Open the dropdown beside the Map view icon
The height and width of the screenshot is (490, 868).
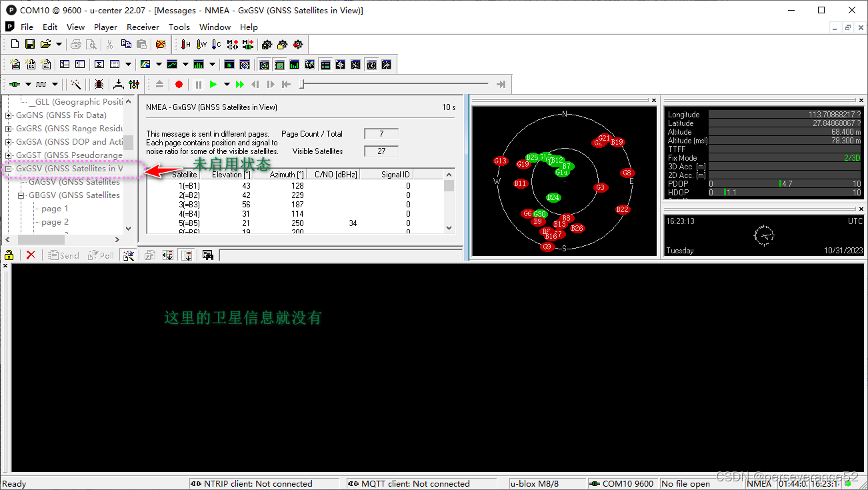click(159, 64)
